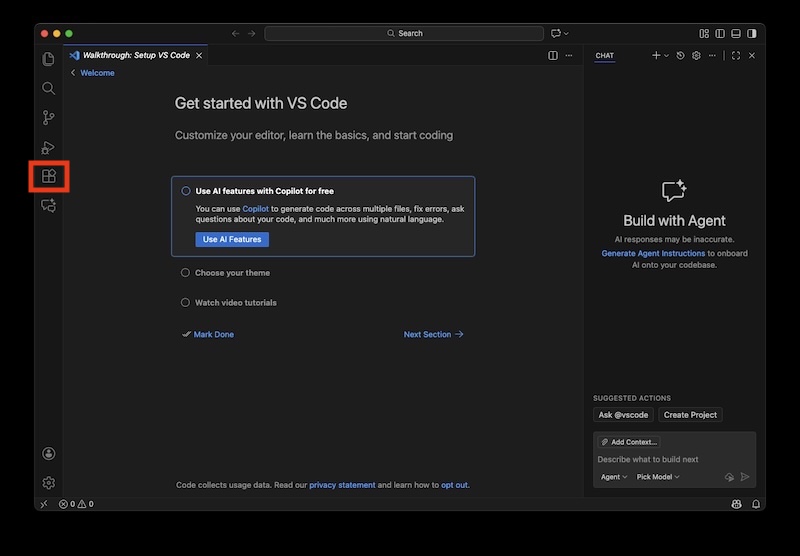Select the Walkthrough: Setup VS Code tab
Screen dimensions: 800x556
136,55
